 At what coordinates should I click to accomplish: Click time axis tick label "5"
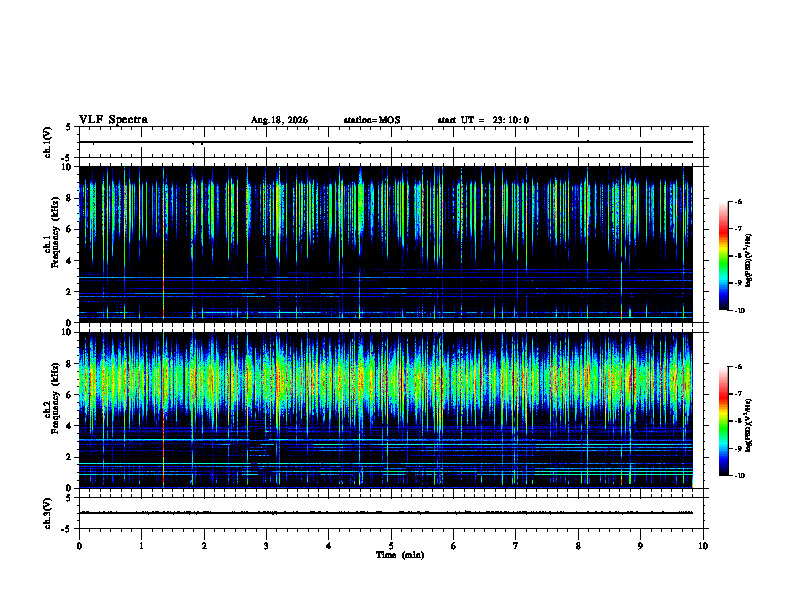click(x=391, y=546)
